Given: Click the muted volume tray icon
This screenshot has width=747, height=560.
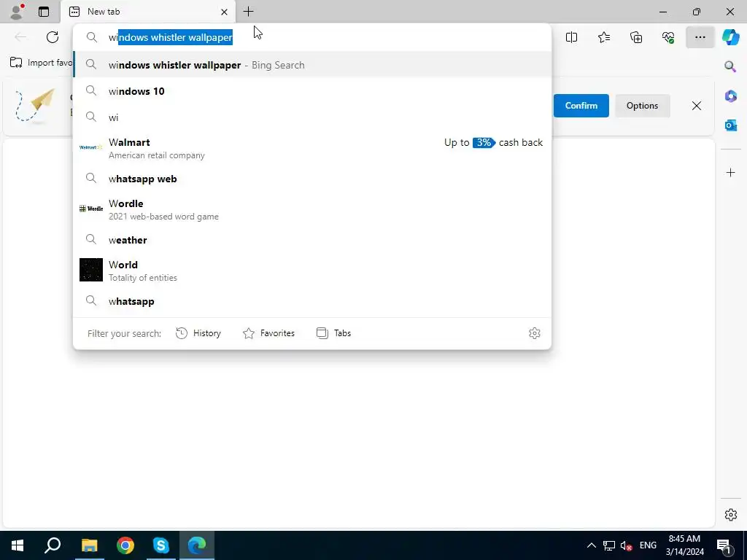Looking at the screenshot, I should (x=627, y=545).
